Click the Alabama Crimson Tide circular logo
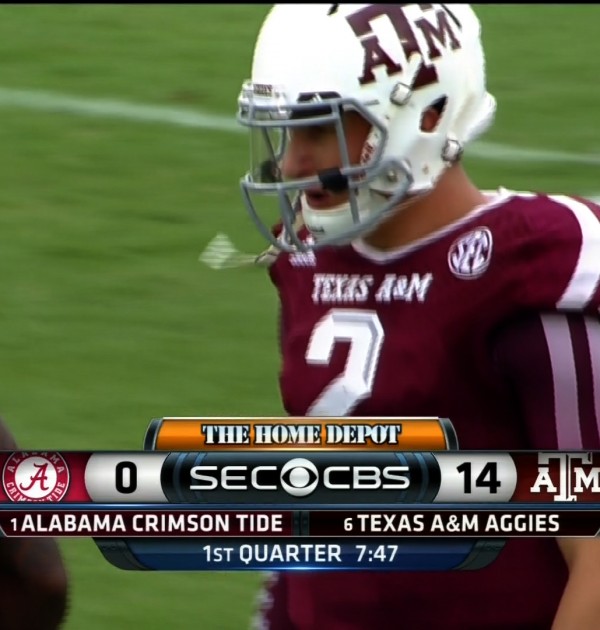The width and height of the screenshot is (600, 630). coord(36,477)
